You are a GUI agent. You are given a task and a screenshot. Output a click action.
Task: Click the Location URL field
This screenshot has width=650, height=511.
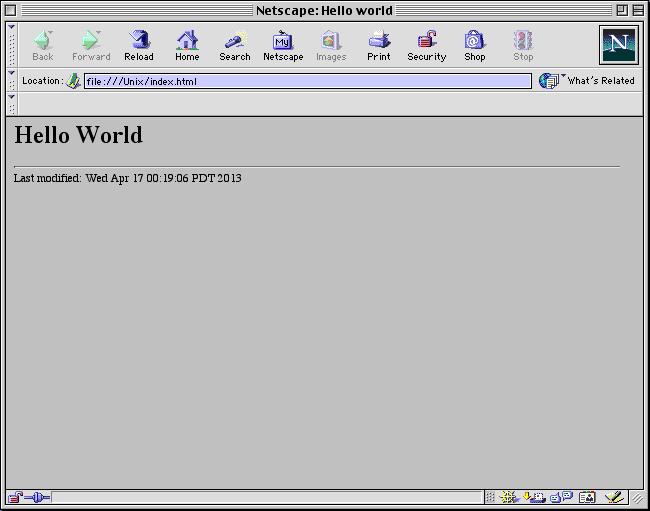coord(308,81)
